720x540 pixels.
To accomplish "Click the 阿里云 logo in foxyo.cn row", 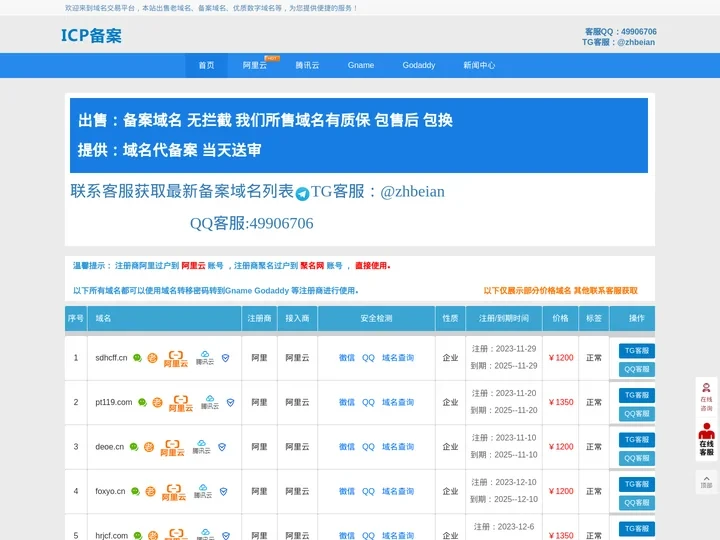I will point(174,492).
